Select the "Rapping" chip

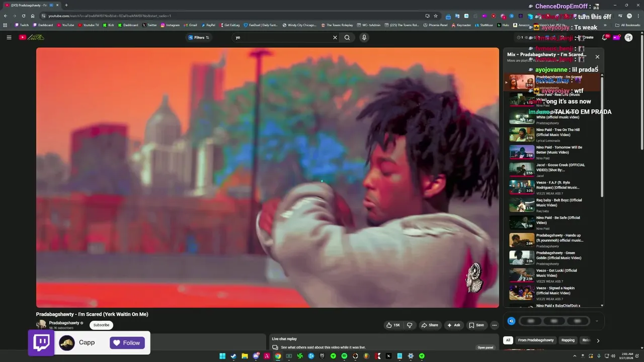tap(568, 340)
